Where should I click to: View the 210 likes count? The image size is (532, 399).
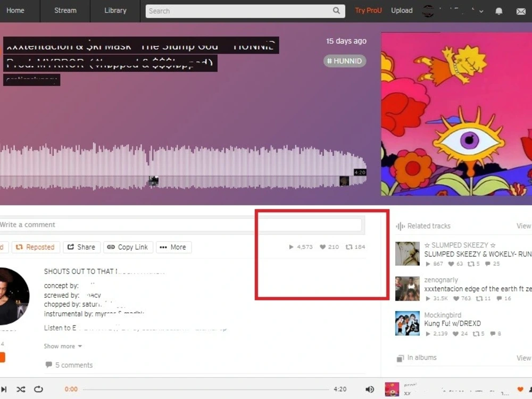[x=329, y=247]
